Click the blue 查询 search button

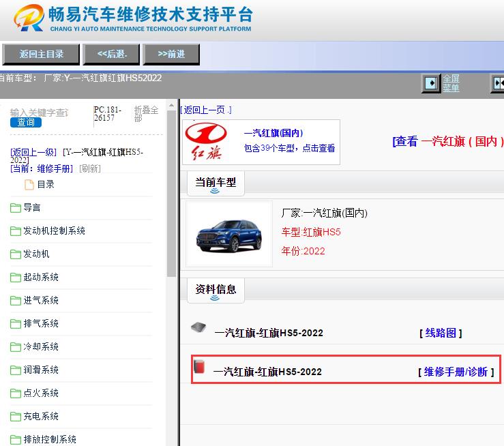tap(26, 123)
